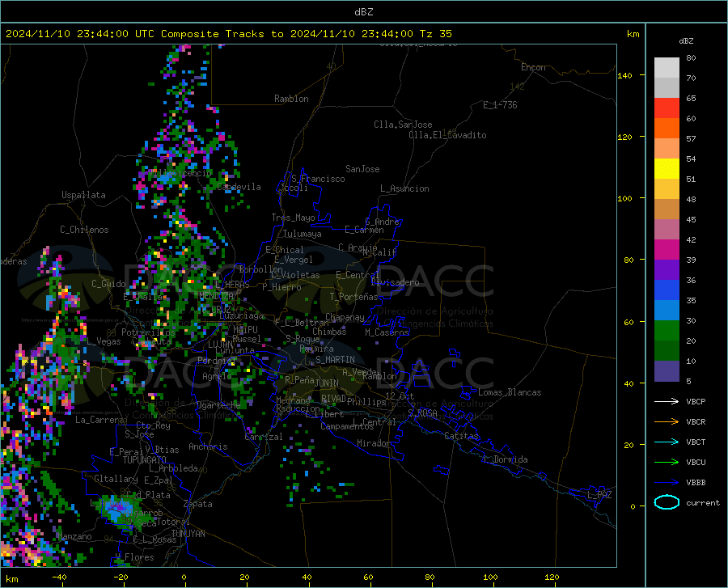Select the magenta 39 dBZ color swatch
The height and width of the screenshot is (588, 728).
click(x=667, y=250)
